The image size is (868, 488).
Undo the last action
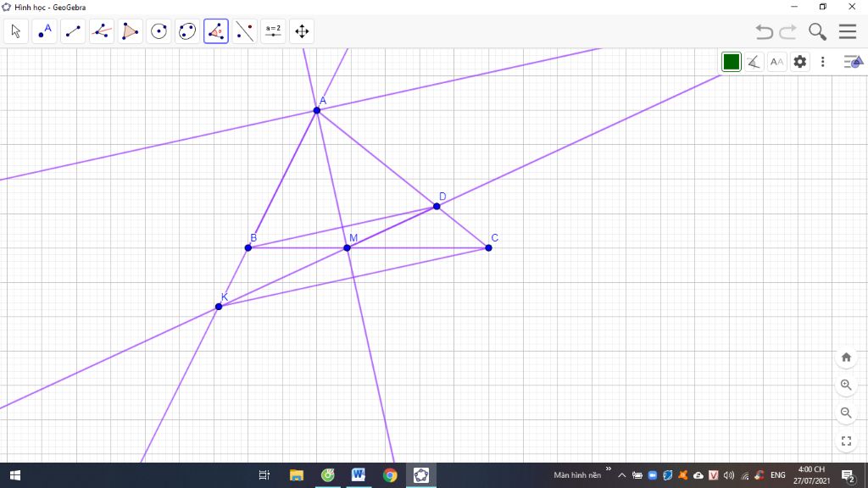tap(765, 31)
